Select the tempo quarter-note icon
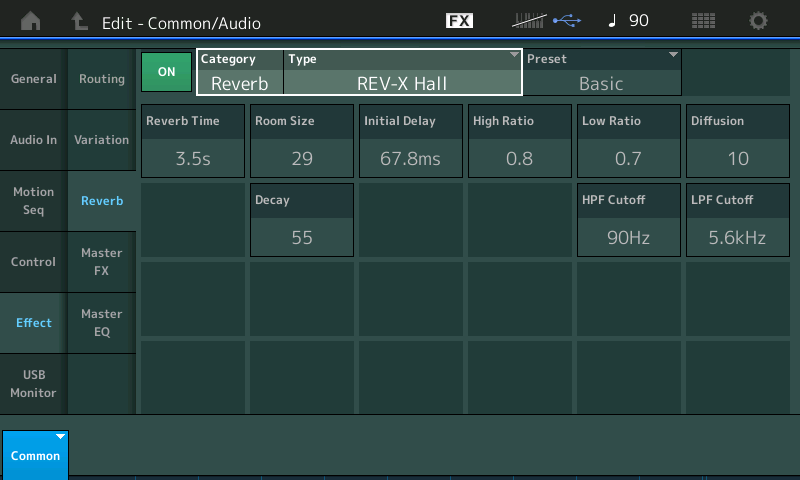800x480 pixels. [x=612, y=20]
